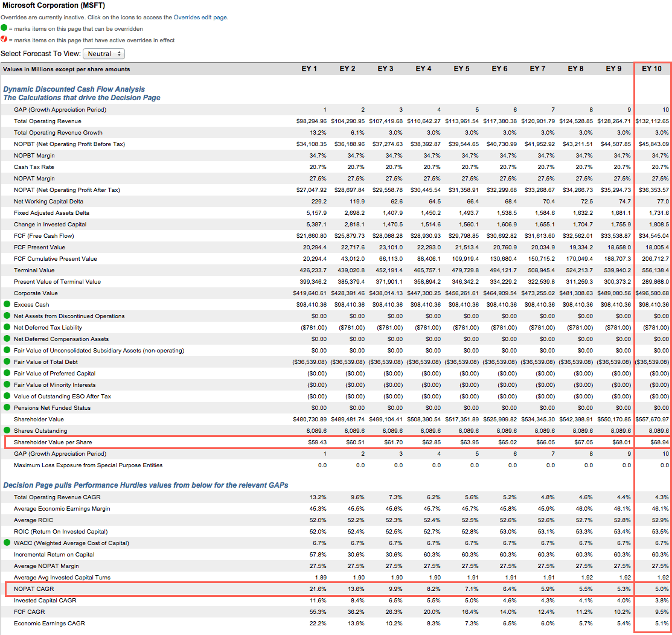Click the 229.2 working capital delta value
The height and width of the screenshot is (635, 672).
coord(319,202)
